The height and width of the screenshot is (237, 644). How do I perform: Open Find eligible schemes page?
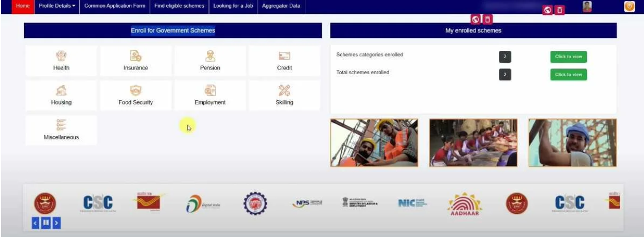click(x=179, y=6)
